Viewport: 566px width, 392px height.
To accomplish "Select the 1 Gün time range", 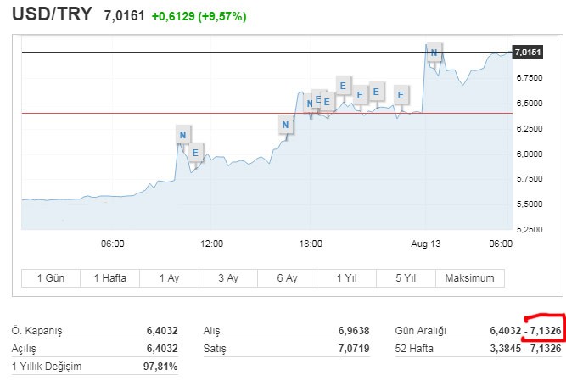I will tap(50, 278).
